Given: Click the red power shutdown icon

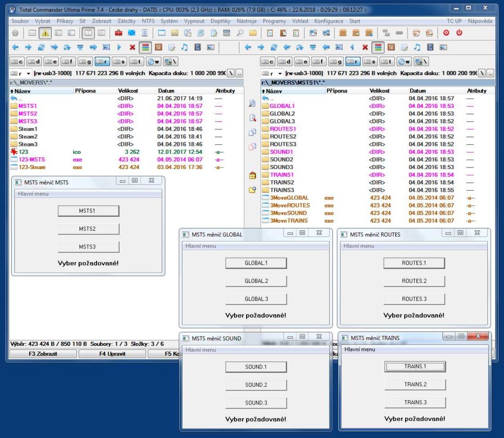Looking at the screenshot, I should tap(459, 33).
